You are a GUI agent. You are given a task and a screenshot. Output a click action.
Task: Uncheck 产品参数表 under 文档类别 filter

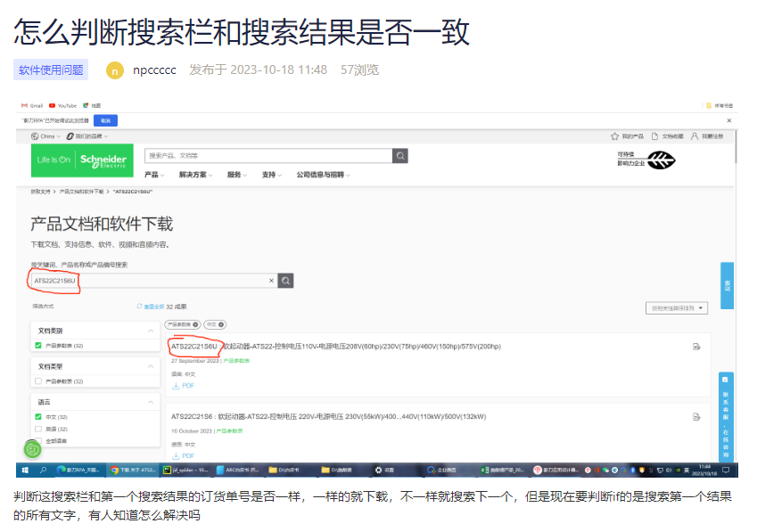coord(38,345)
